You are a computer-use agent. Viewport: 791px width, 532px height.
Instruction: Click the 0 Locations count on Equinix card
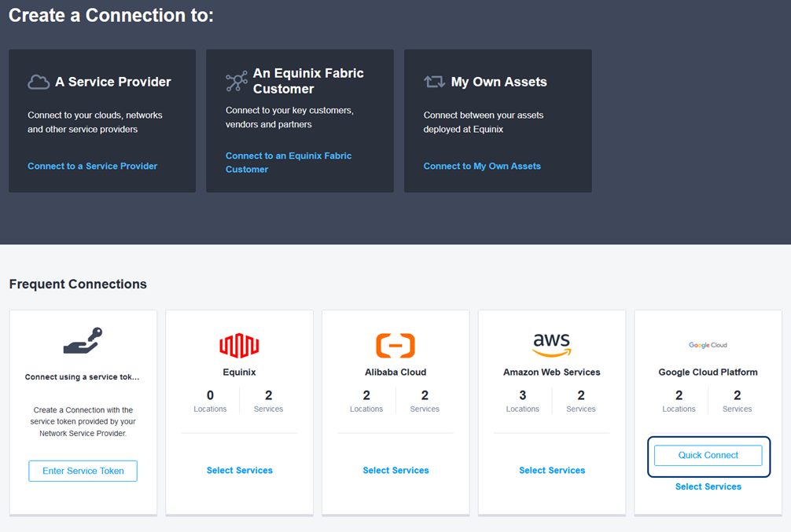(210, 401)
